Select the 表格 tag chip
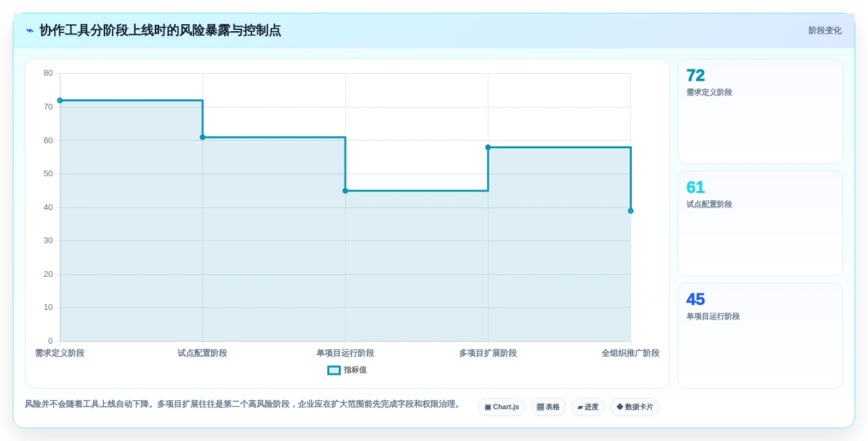 [x=548, y=407]
